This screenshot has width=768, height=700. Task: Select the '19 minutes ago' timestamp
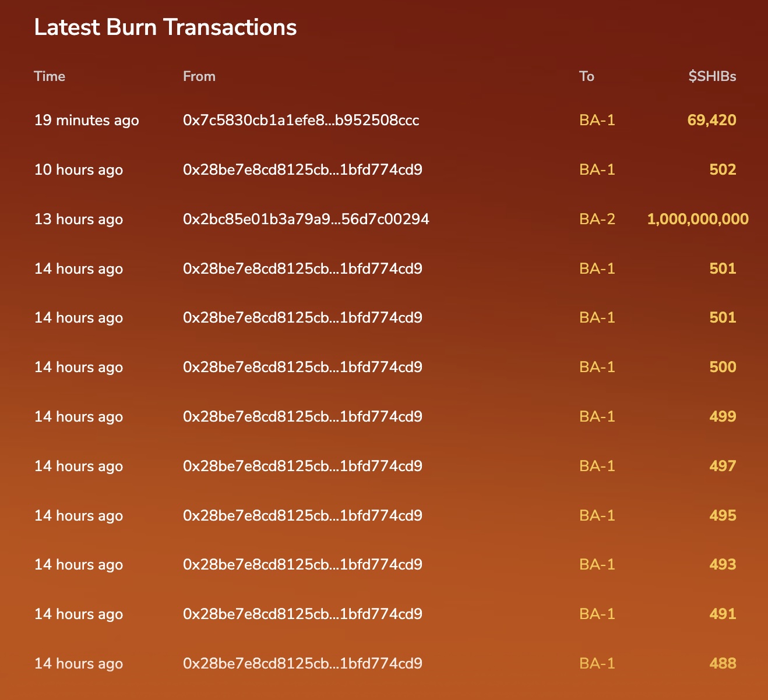pyautogui.click(x=87, y=121)
